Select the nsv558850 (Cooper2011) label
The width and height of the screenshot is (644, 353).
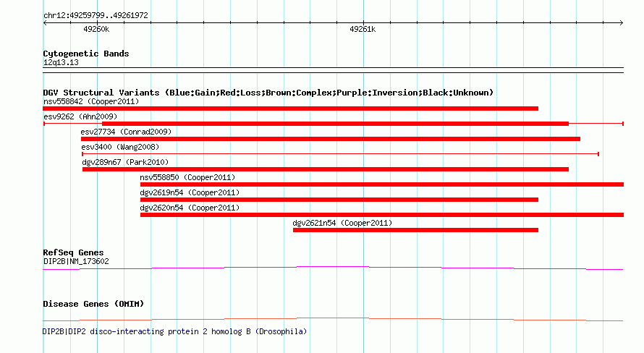pos(187,177)
